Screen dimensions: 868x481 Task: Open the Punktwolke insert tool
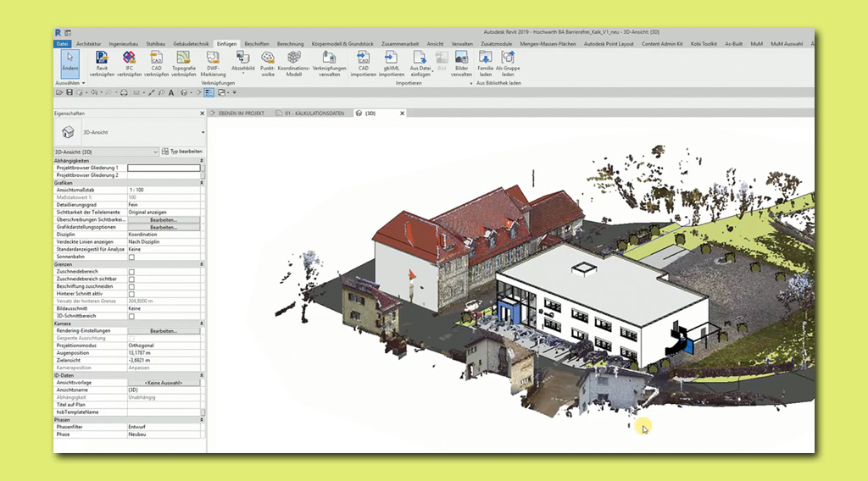pos(268,58)
